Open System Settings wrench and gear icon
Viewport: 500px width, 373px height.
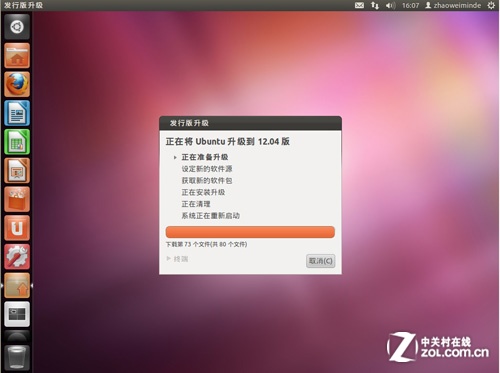[x=17, y=257]
